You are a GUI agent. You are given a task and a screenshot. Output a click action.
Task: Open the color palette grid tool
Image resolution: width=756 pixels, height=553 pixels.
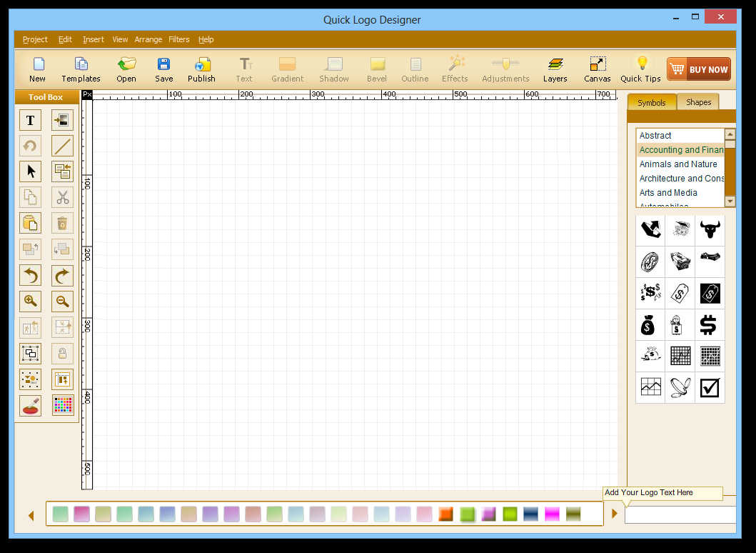[63, 405]
